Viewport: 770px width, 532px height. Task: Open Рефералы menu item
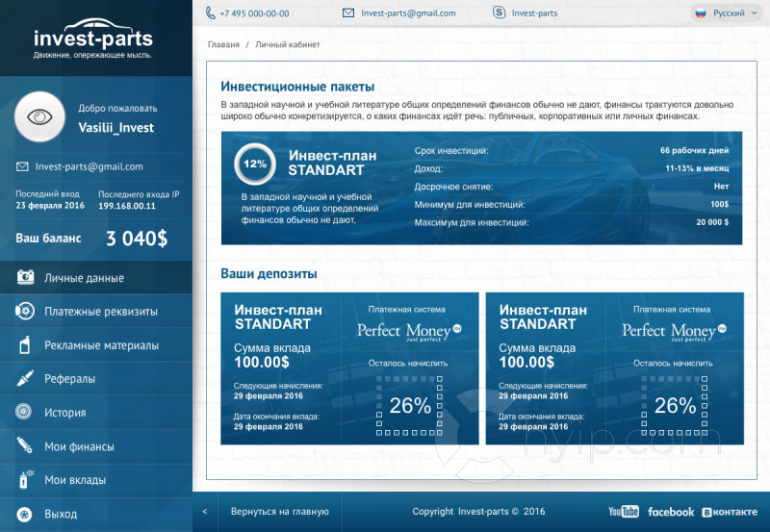pos(96,378)
